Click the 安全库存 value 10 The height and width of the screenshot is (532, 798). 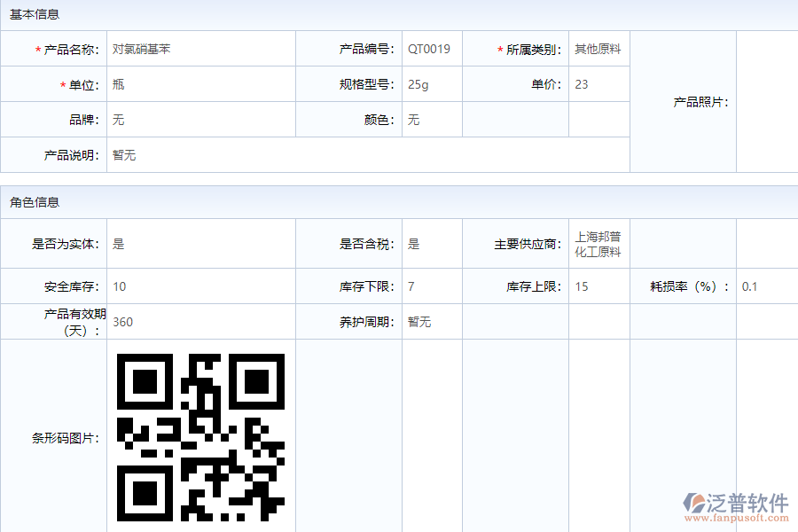pos(121,286)
